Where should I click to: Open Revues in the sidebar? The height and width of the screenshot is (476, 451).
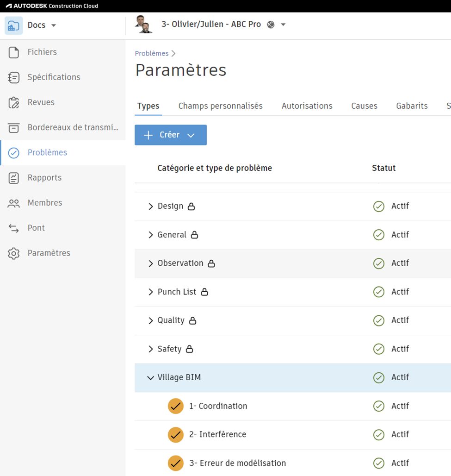point(41,102)
